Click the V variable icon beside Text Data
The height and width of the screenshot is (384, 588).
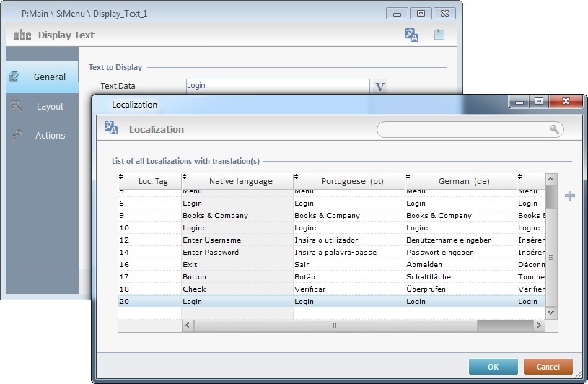point(381,87)
